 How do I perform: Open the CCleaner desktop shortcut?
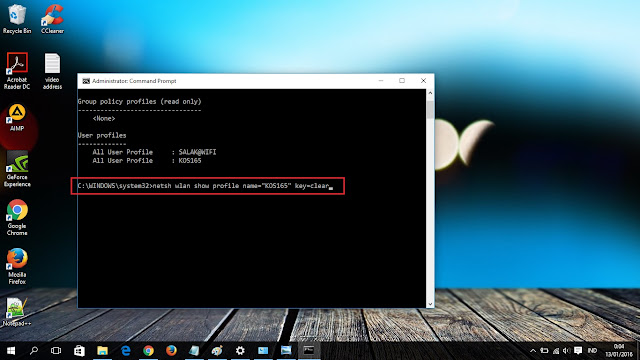(x=52, y=19)
